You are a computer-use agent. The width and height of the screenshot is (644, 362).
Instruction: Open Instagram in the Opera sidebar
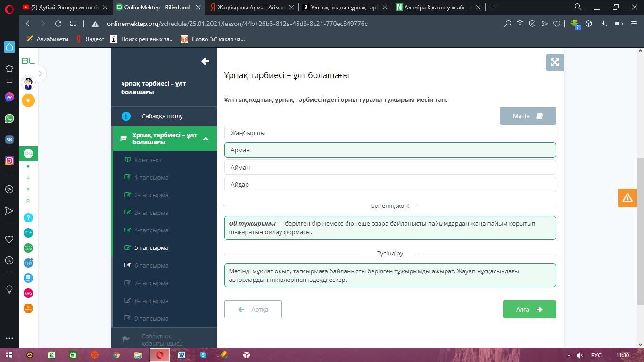point(9,161)
